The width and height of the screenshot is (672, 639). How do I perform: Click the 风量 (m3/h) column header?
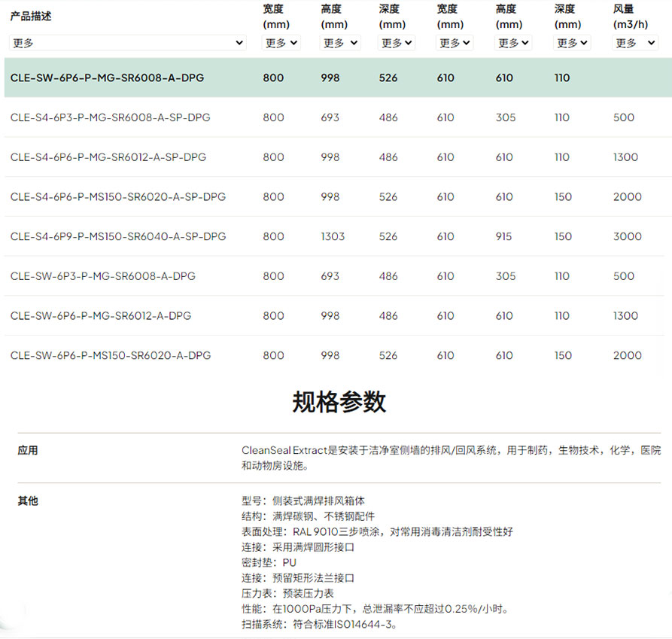[630, 17]
